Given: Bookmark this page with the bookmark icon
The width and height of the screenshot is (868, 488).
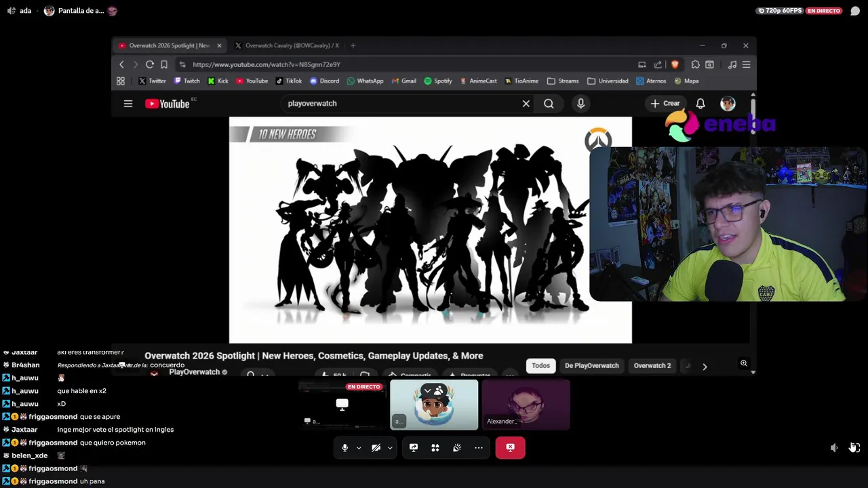Looking at the screenshot, I should [164, 64].
